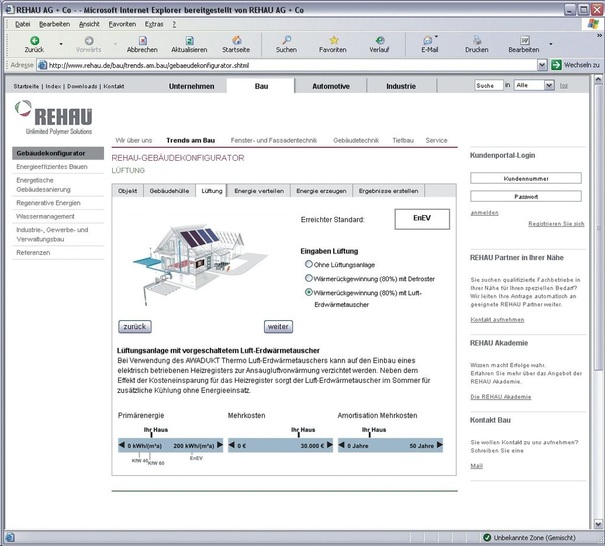Image resolution: width=605 pixels, height=546 pixels.
Task: Switch to the Gebäudehülle tab
Action: [x=168, y=190]
